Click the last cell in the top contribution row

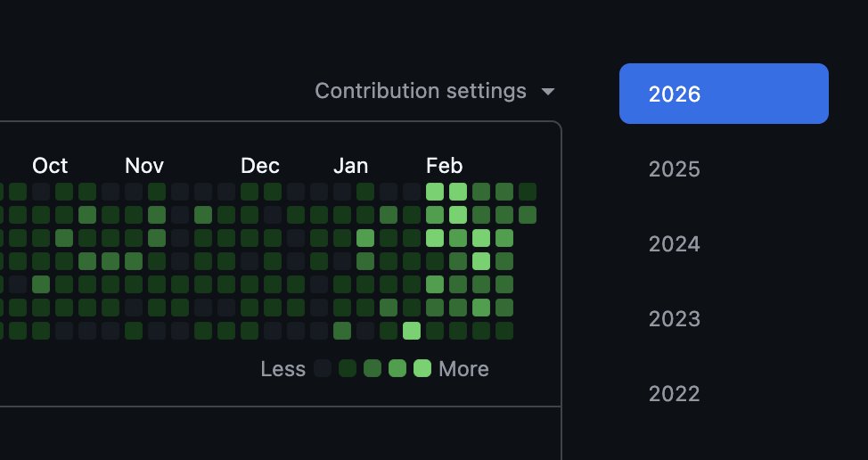pos(528,192)
